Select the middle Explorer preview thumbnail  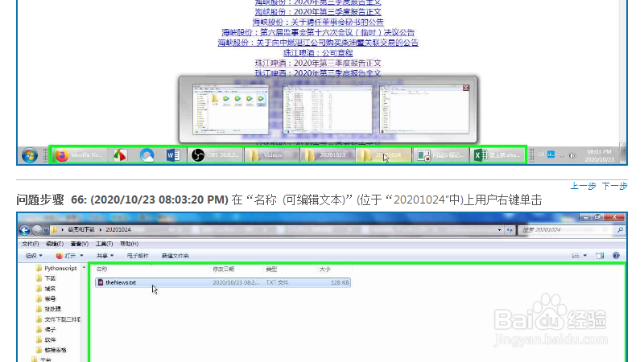pyautogui.click(x=328, y=109)
